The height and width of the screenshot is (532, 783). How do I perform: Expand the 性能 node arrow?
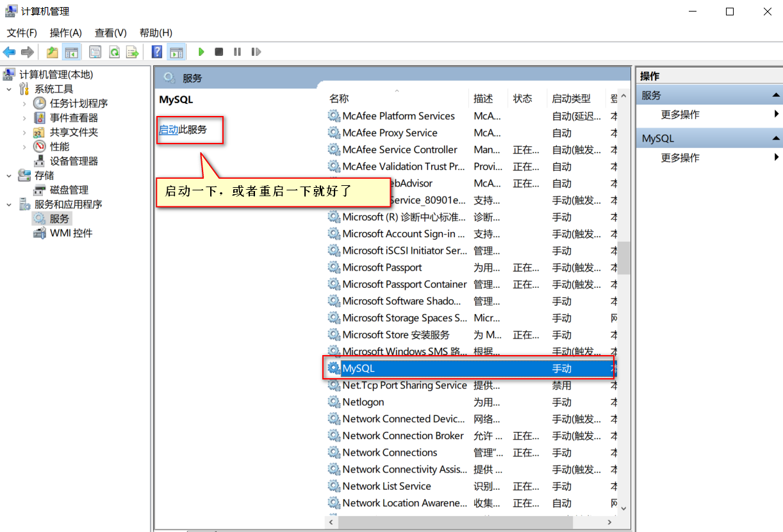(24, 147)
